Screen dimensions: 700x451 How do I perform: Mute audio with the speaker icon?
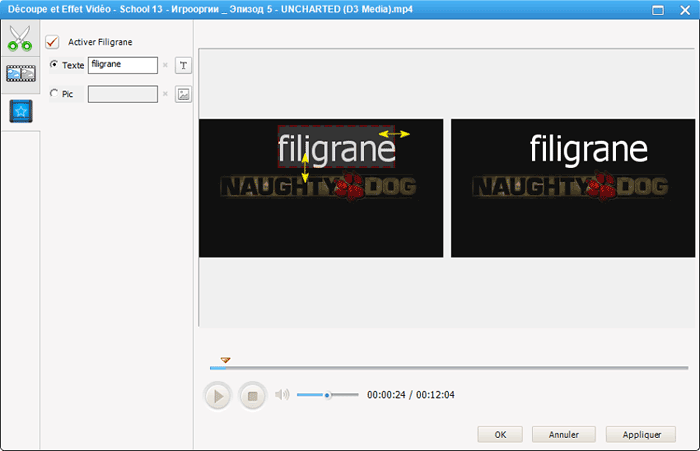tap(282, 395)
